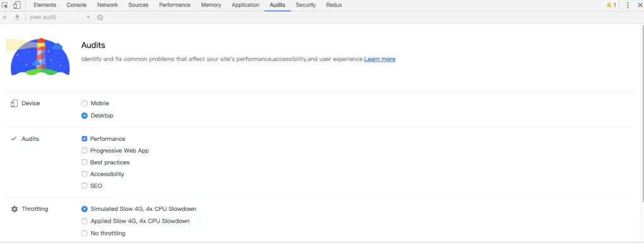Open the Security tab
The height and width of the screenshot is (243, 644).
click(x=306, y=5)
